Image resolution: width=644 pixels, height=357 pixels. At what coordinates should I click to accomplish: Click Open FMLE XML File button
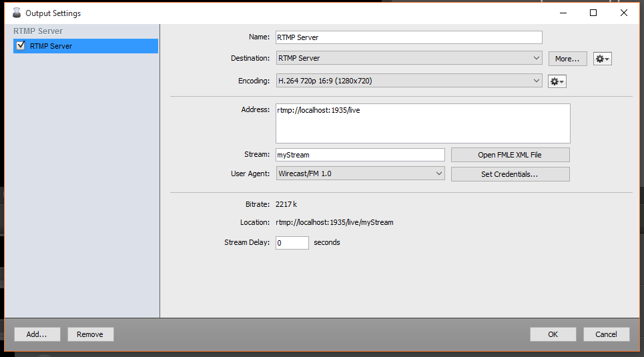pyautogui.click(x=510, y=155)
